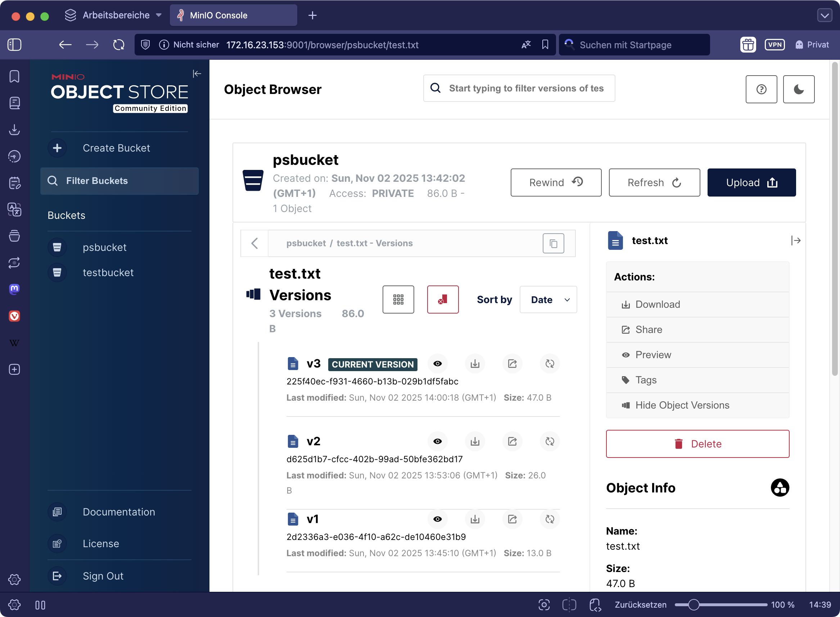This screenshot has height=617, width=840.
Task: Click the red delete non-current versions icon
Action: pyautogui.click(x=443, y=300)
